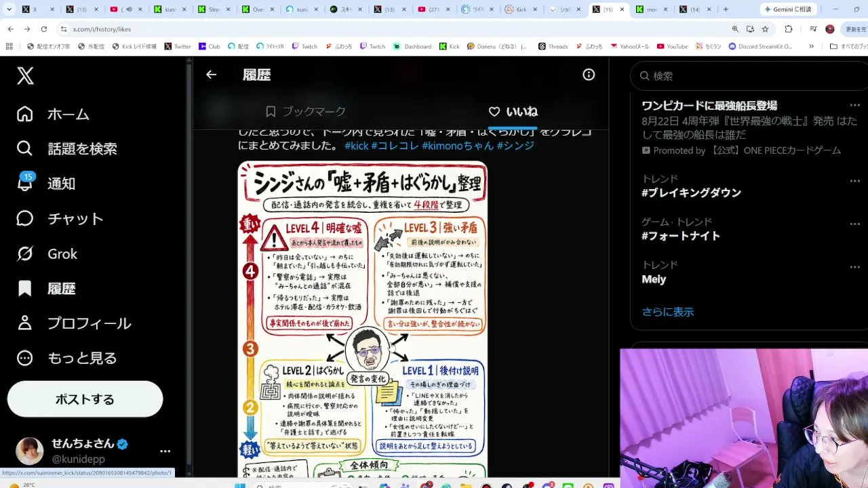
Task: Go back with the 履歴 header arrow
Action: [212, 75]
